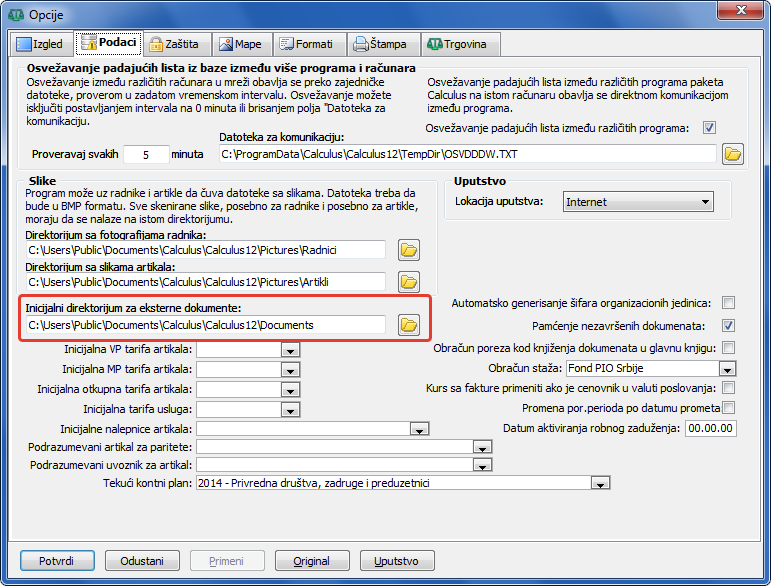Browse folder for article pictures directory
Image resolution: width=771 pixels, height=586 pixels.
coord(408,281)
